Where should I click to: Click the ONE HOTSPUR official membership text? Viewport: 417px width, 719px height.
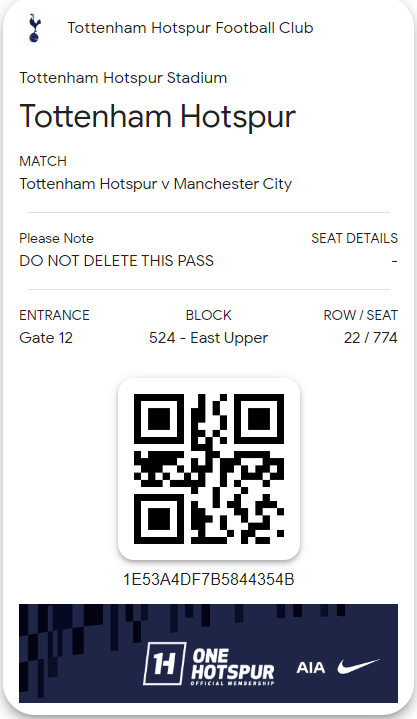coord(233,667)
